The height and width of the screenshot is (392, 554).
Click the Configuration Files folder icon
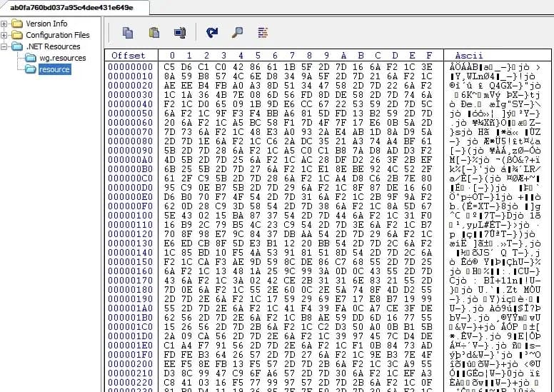click(17, 35)
